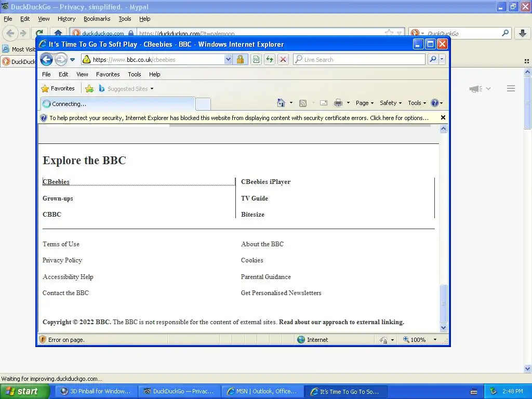
Task: Click security information bar for options
Action: pyautogui.click(x=239, y=118)
